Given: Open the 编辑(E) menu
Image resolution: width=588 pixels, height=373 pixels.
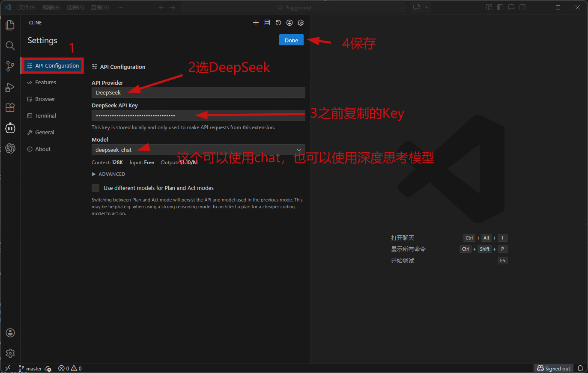Looking at the screenshot, I should (51, 7).
